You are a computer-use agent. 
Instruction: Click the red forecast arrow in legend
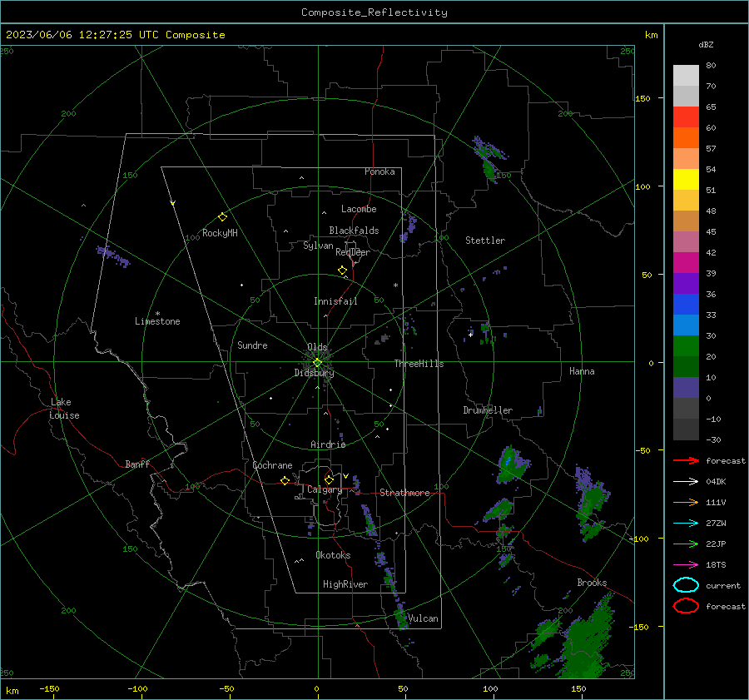(x=686, y=460)
